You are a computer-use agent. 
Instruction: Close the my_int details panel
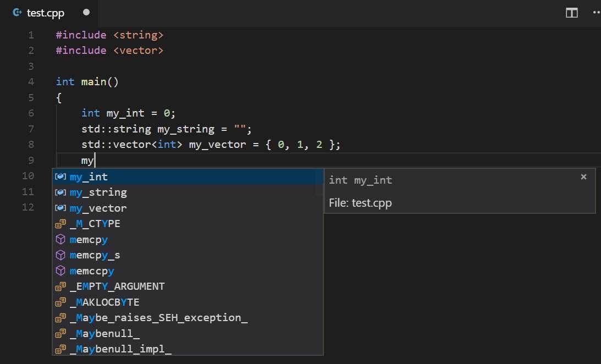tap(583, 177)
